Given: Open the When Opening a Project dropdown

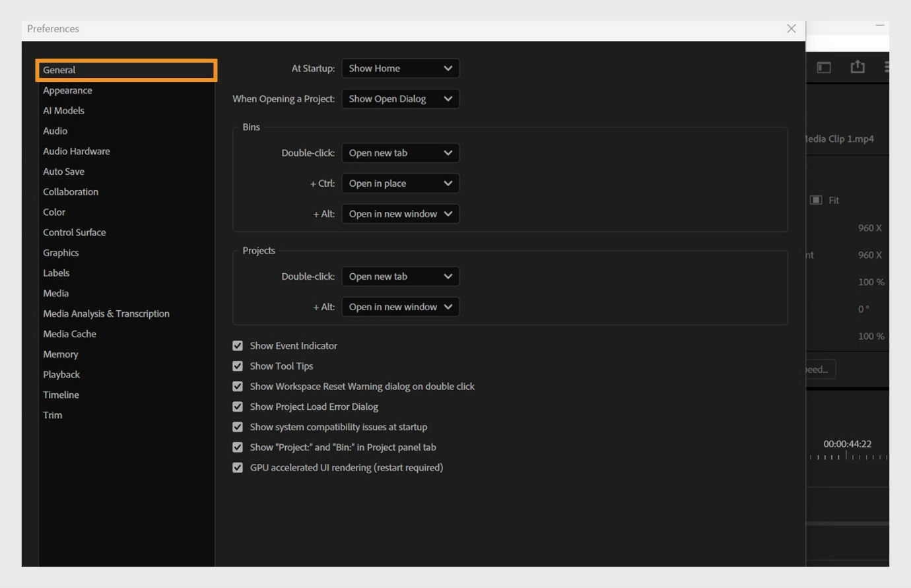Looking at the screenshot, I should point(400,98).
